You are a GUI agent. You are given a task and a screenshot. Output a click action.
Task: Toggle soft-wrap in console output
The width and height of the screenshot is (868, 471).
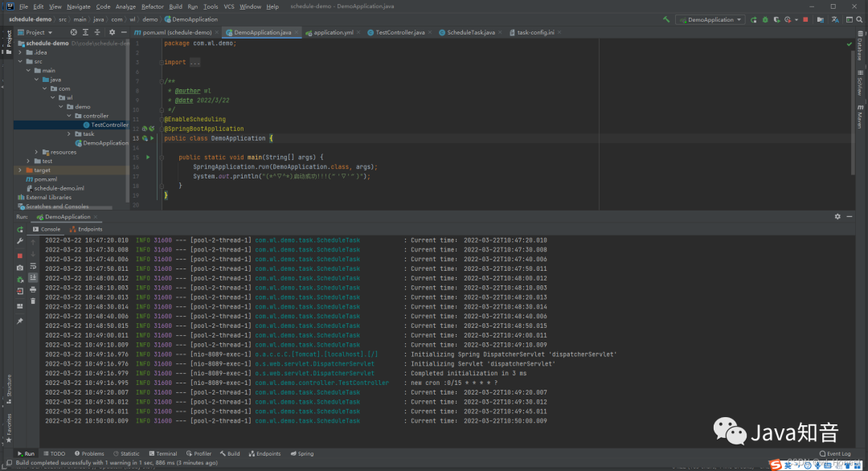[x=33, y=265]
